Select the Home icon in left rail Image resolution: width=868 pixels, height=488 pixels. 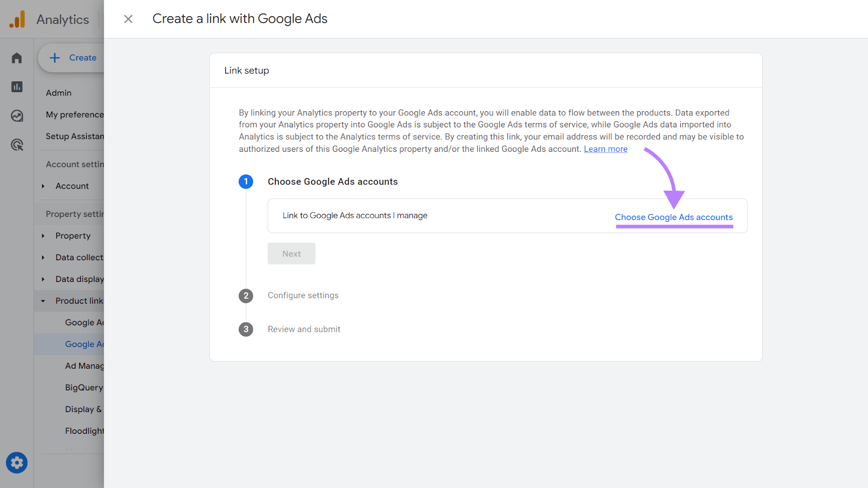pos(16,57)
